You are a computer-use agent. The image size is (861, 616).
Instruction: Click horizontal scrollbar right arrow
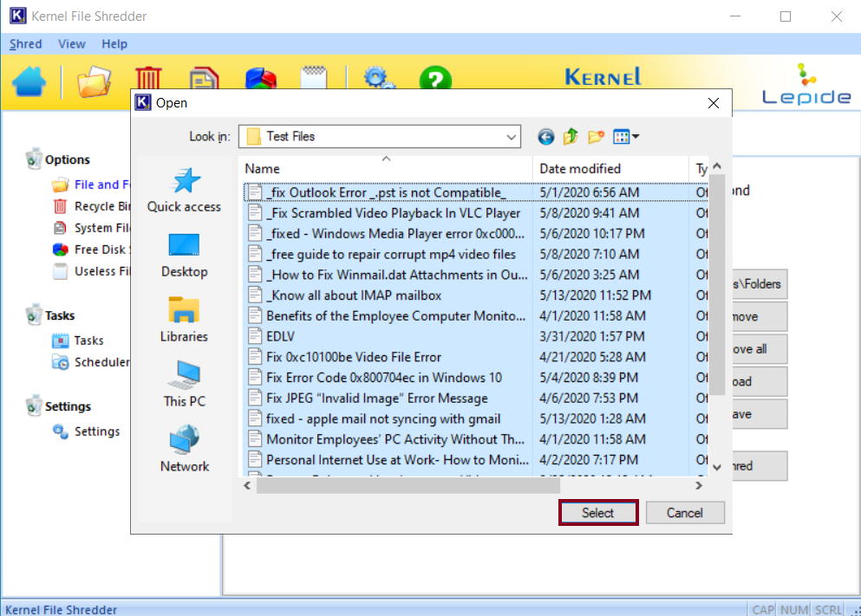699,485
